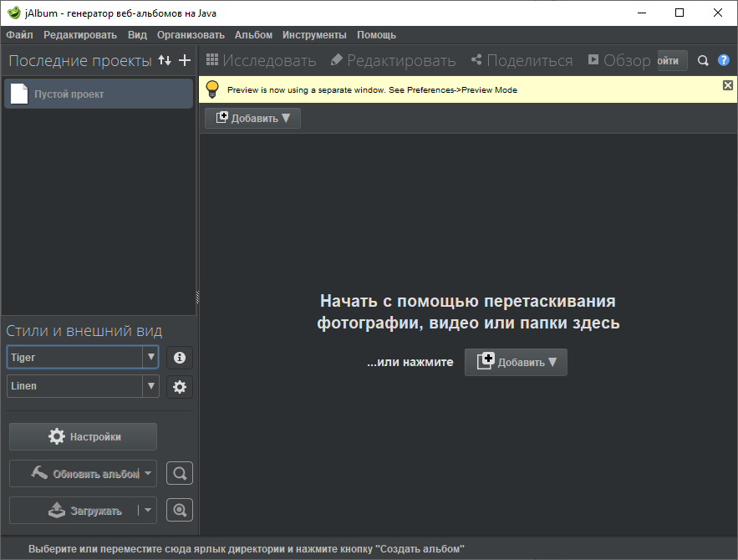Click the sort projects arrows icon
Image resolution: width=738 pixels, height=560 pixels.
(x=165, y=60)
